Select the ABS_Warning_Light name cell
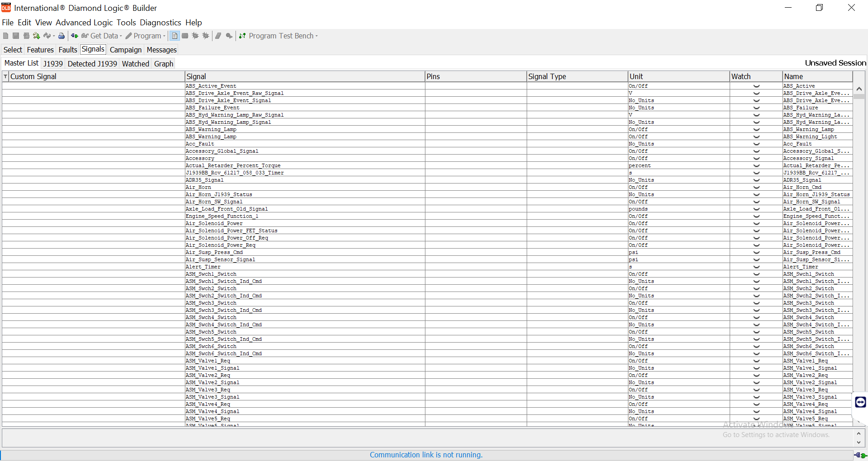This screenshot has width=868, height=461. [817, 136]
